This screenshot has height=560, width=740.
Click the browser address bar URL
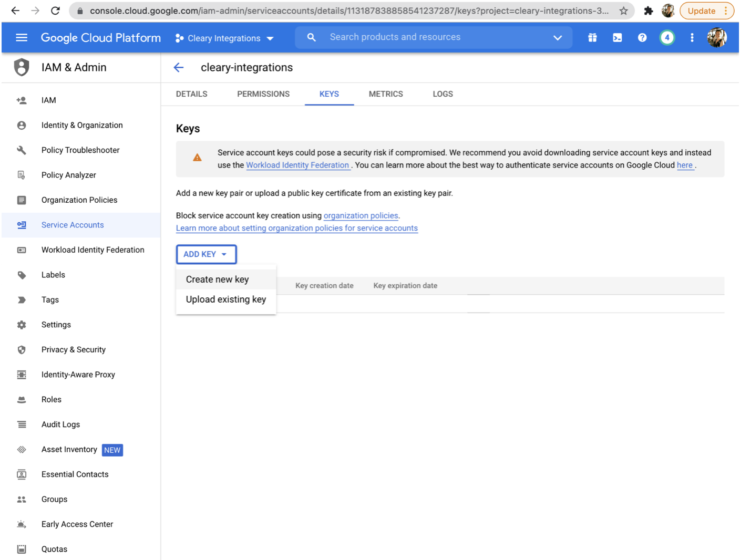(349, 11)
